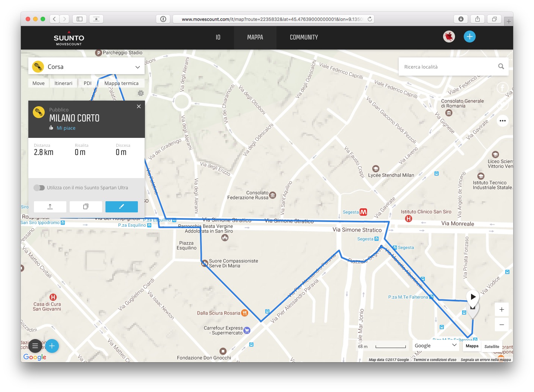Click Safari's forward navigation arrow
The image size is (534, 392).
click(x=64, y=19)
